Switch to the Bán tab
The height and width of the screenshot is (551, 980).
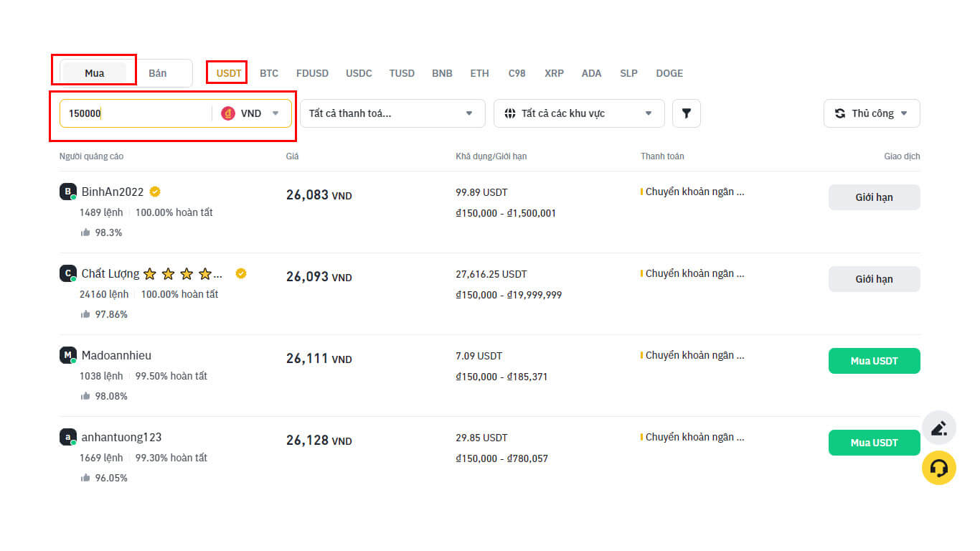(159, 72)
